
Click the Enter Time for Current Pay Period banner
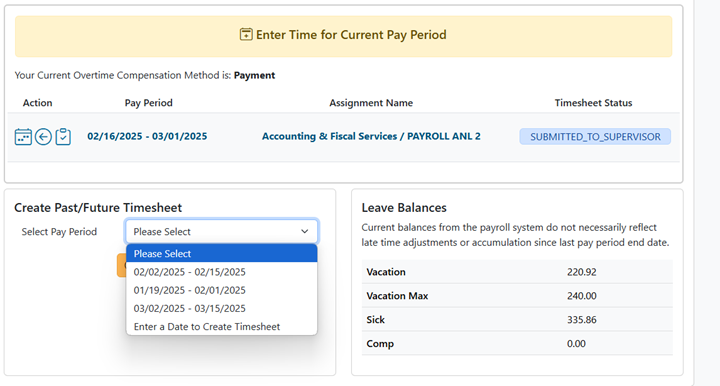pos(343,36)
